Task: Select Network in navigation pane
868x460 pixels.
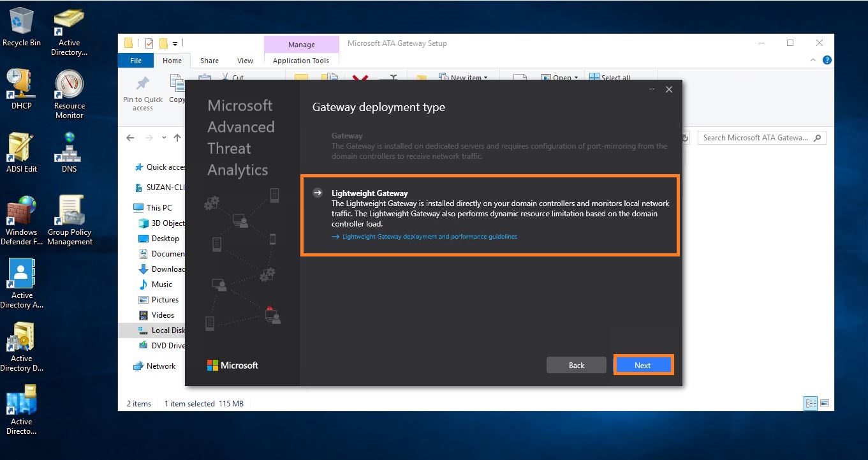Action: click(x=154, y=366)
